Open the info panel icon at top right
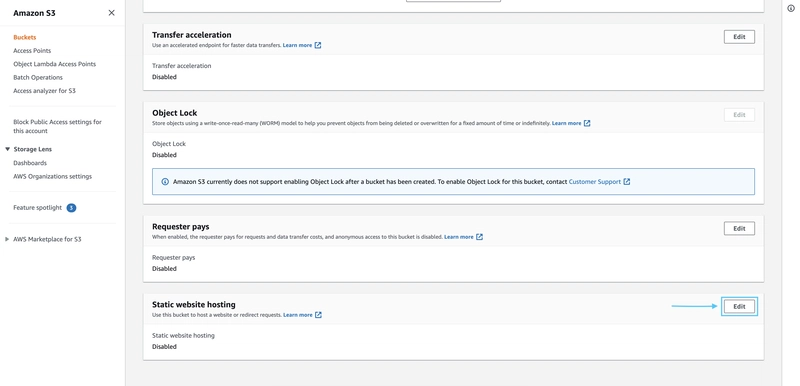 tap(791, 8)
